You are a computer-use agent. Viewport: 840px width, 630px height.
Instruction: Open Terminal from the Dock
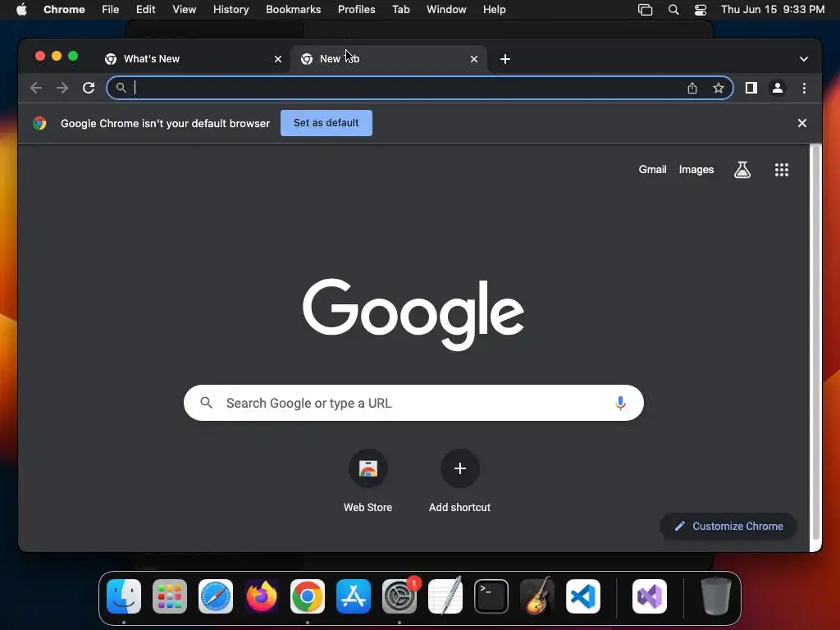[491, 596]
